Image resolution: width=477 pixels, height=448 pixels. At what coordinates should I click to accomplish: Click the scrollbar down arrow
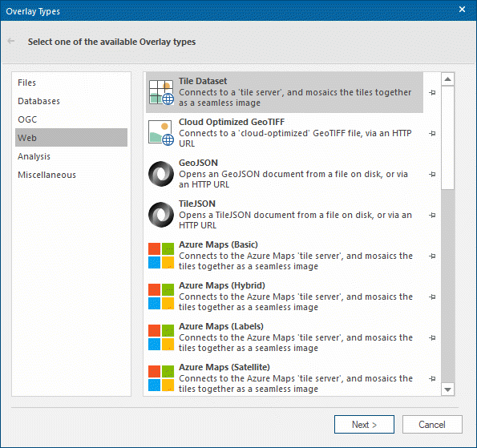[x=447, y=389]
